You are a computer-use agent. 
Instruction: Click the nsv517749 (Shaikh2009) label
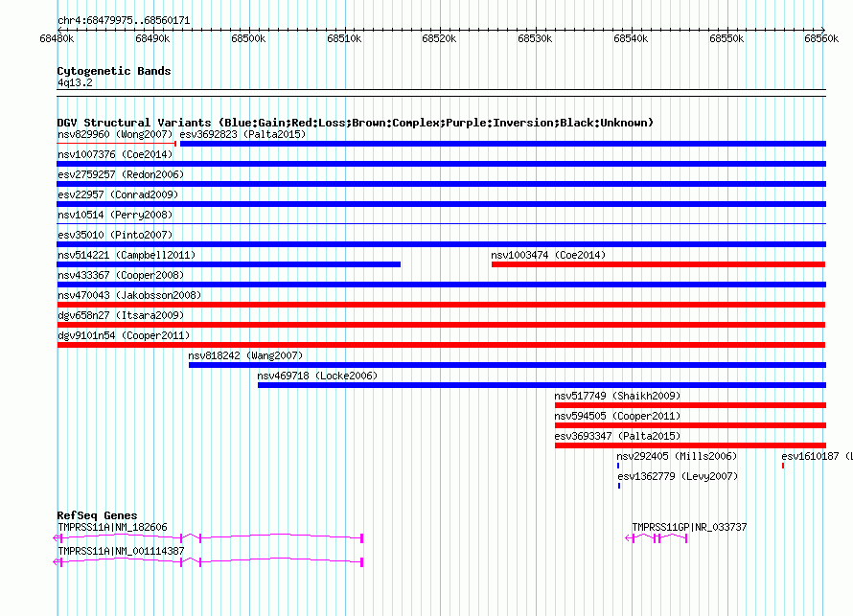617,396
